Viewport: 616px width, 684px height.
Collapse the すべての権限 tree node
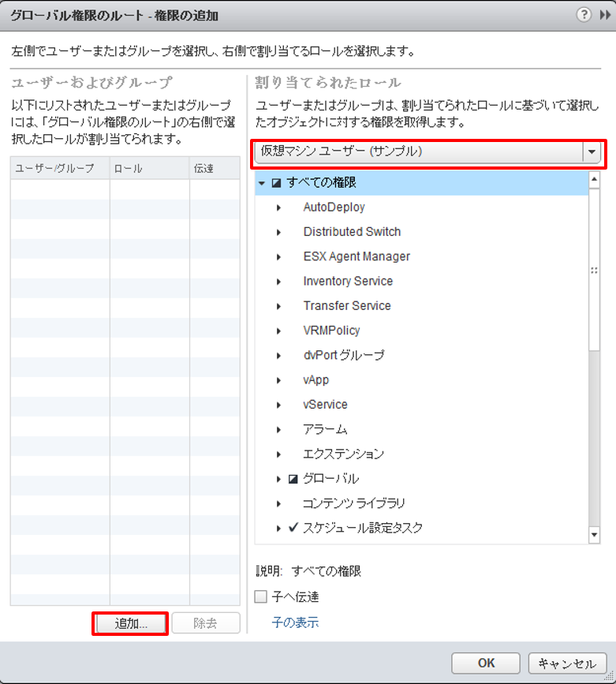262,183
